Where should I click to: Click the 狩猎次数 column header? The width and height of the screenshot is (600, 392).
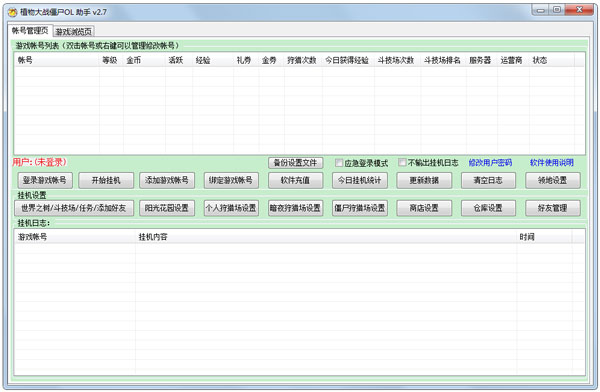(303, 60)
